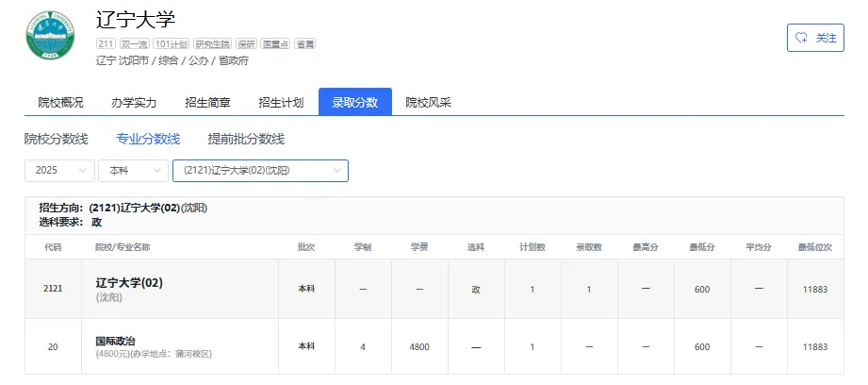The width and height of the screenshot is (868, 385).
Task: Open the 本科 level dropdown
Action: (x=132, y=171)
